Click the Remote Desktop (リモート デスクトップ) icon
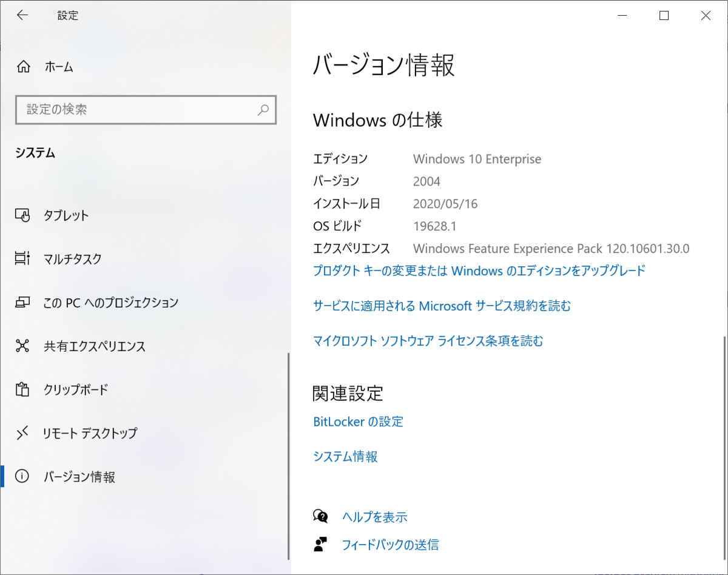The width and height of the screenshot is (728, 575). (22, 433)
